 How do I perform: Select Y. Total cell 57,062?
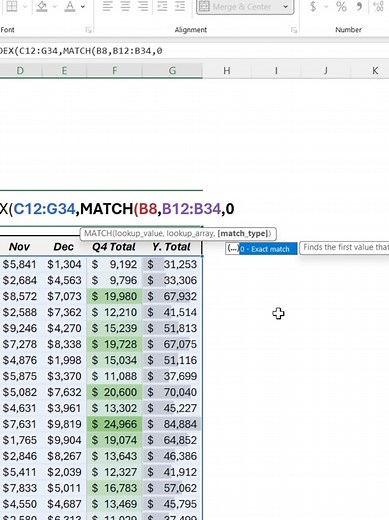[172, 488]
